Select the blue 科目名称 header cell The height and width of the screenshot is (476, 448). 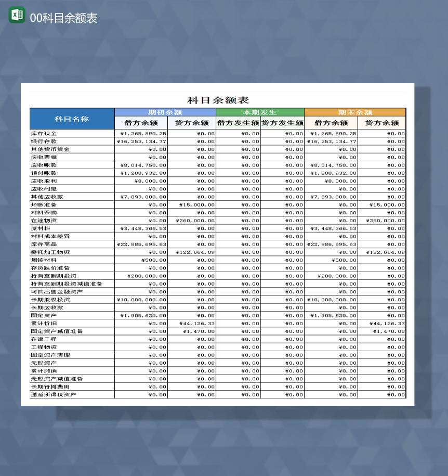72,119
